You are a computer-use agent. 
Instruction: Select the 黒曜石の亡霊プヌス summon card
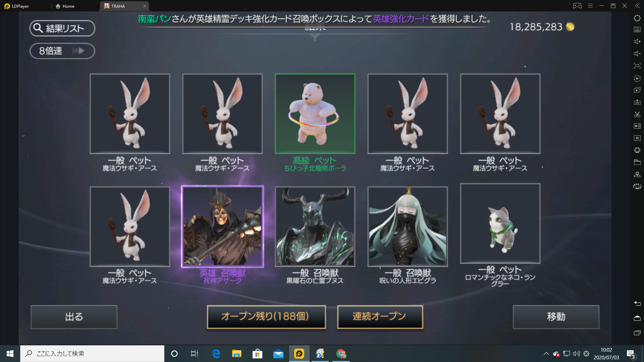click(315, 227)
